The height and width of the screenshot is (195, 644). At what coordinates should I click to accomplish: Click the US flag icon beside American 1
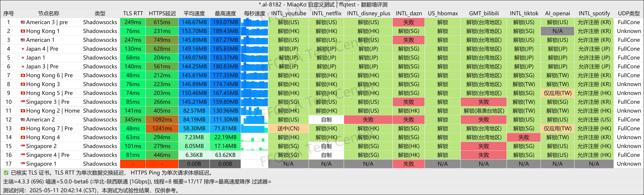(x=23, y=40)
